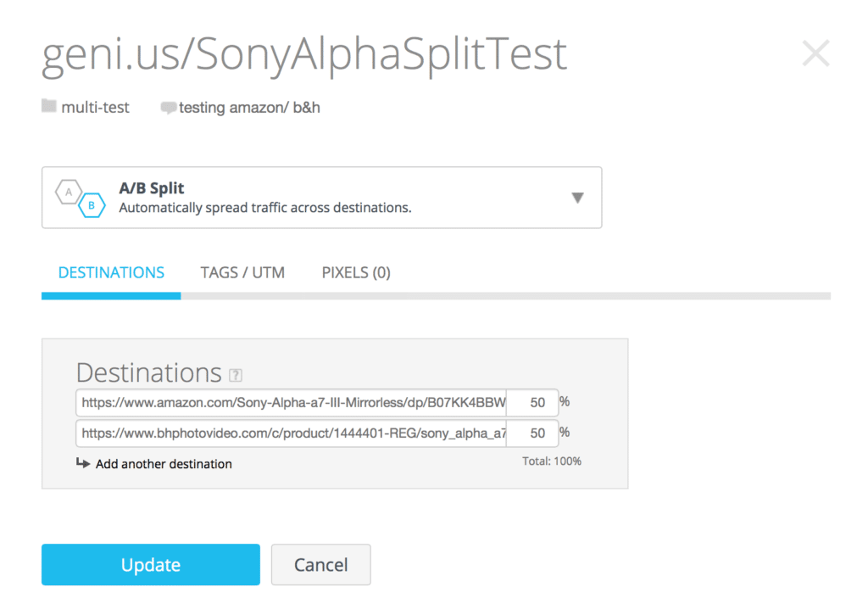Click the A/B hexagon split icon

pyautogui.click(x=81, y=198)
